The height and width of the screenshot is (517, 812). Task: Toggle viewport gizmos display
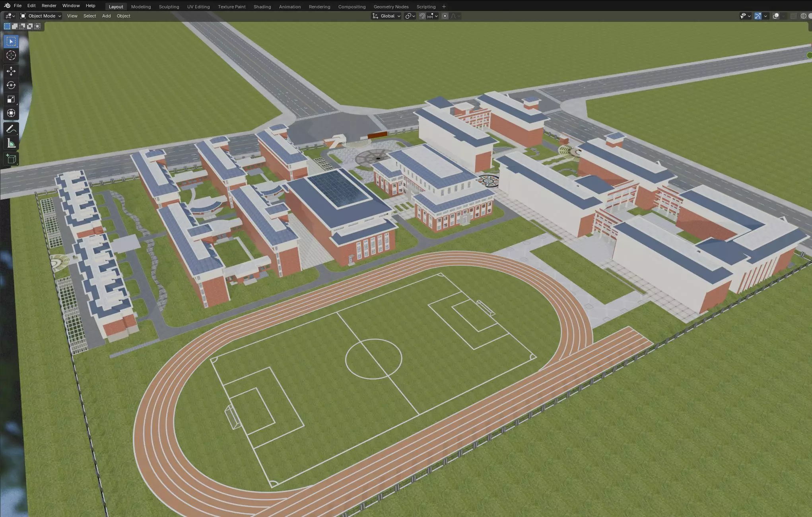pos(758,16)
